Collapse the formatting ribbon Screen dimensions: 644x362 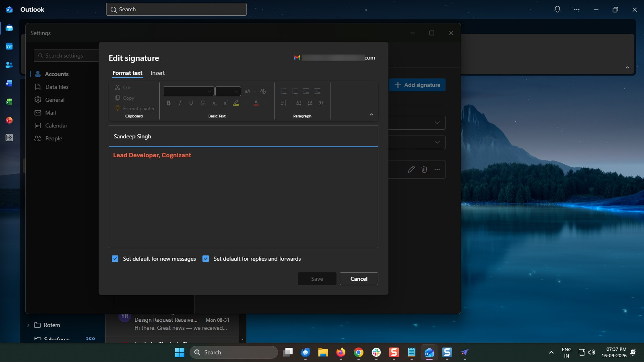click(372, 115)
